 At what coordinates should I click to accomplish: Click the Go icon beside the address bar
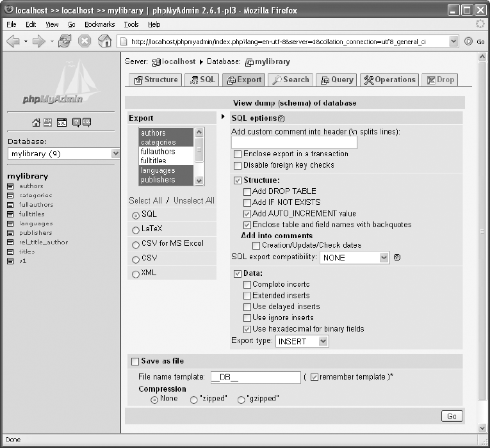468,41
